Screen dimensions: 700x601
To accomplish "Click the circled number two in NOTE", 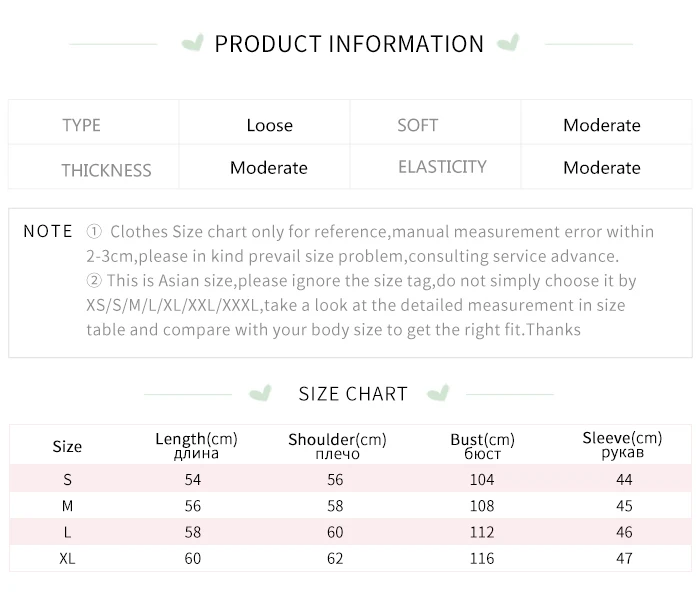I will [94, 280].
